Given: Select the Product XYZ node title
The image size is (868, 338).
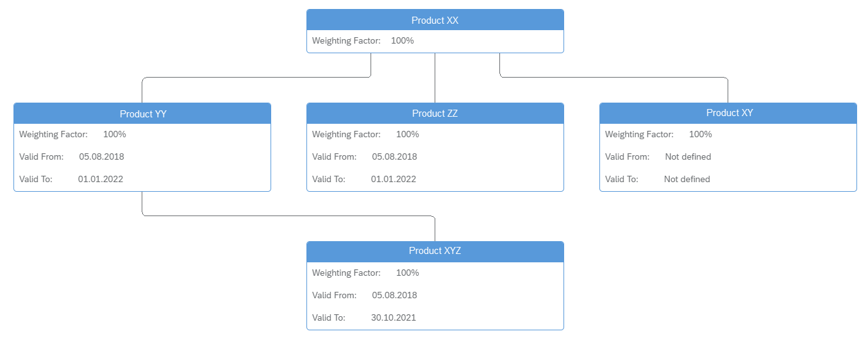Looking at the screenshot, I should (x=435, y=251).
